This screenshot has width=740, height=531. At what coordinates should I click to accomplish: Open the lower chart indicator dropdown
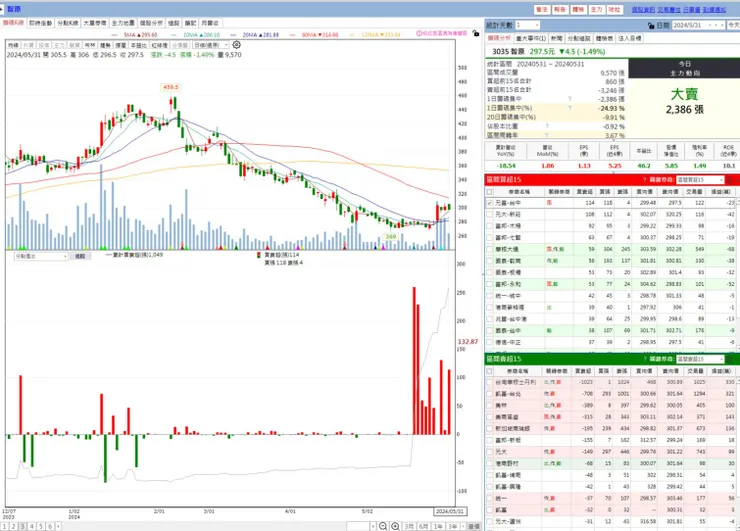42,256
